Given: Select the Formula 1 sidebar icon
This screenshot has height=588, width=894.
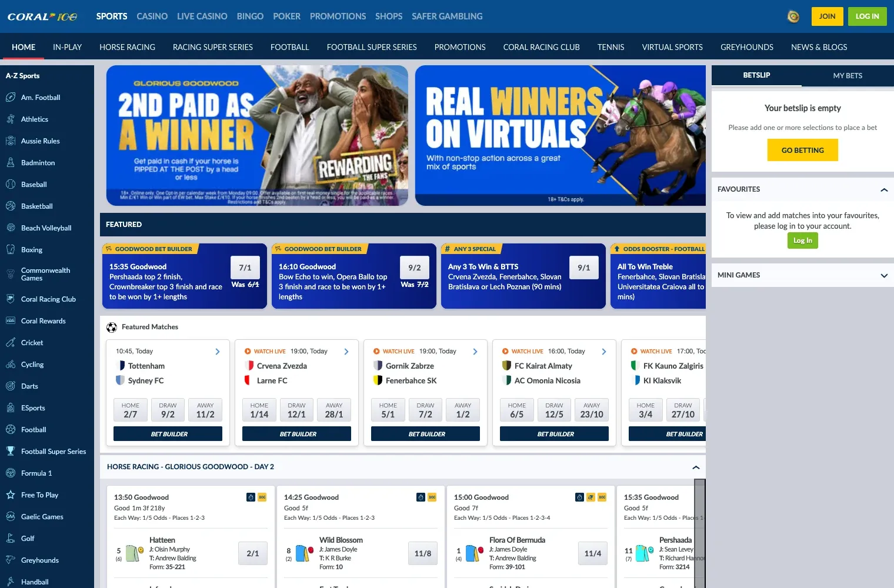Looking at the screenshot, I should point(11,473).
